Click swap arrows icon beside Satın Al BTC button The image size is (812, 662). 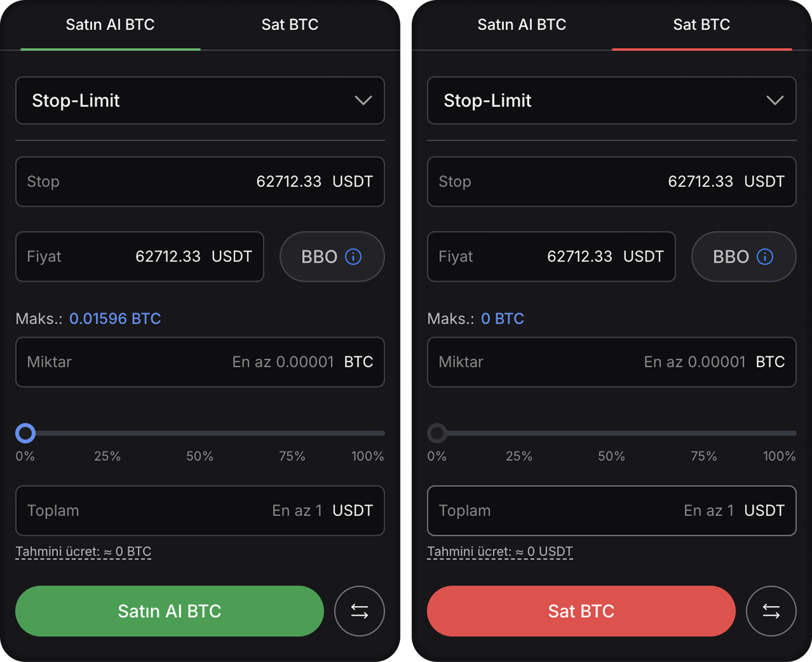359,611
